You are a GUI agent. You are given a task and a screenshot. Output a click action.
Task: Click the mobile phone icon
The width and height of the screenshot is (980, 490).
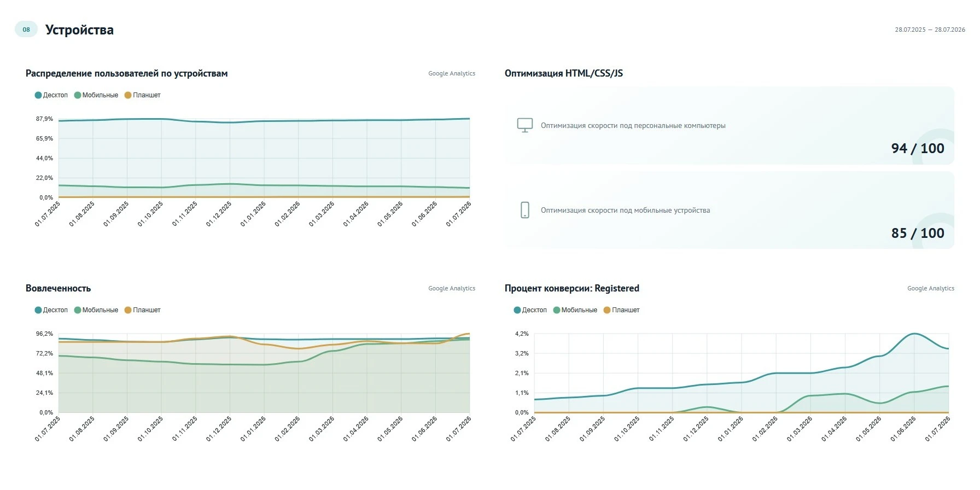[x=524, y=210]
